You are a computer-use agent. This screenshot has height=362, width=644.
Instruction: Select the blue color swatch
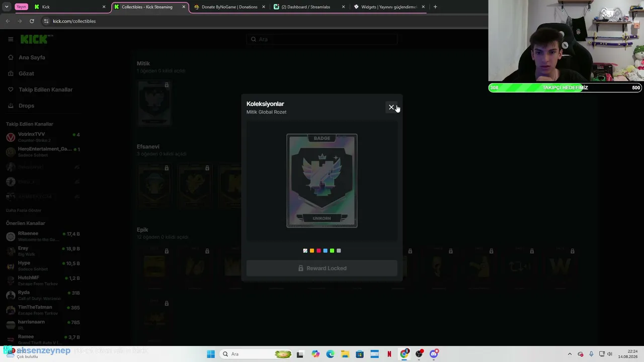click(326, 250)
